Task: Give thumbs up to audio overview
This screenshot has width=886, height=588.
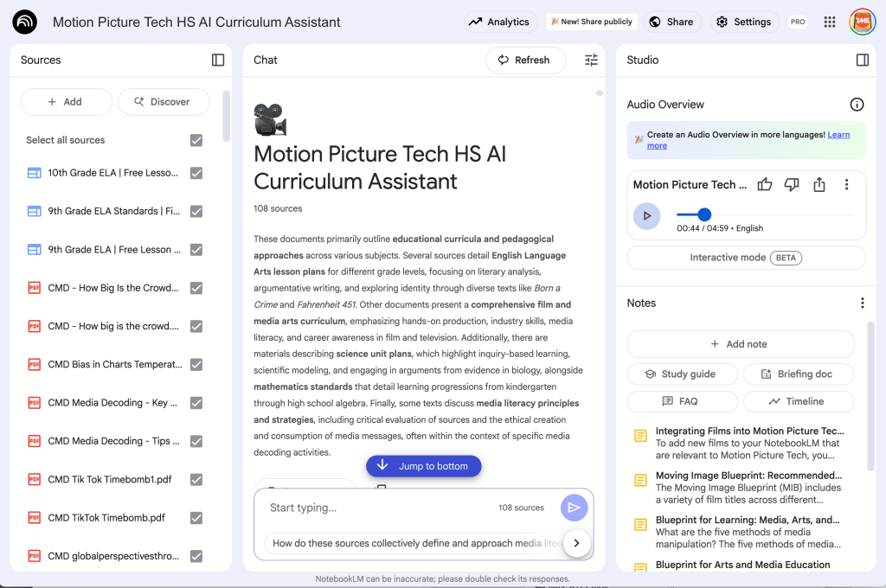Action: click(x=765, y=184)
